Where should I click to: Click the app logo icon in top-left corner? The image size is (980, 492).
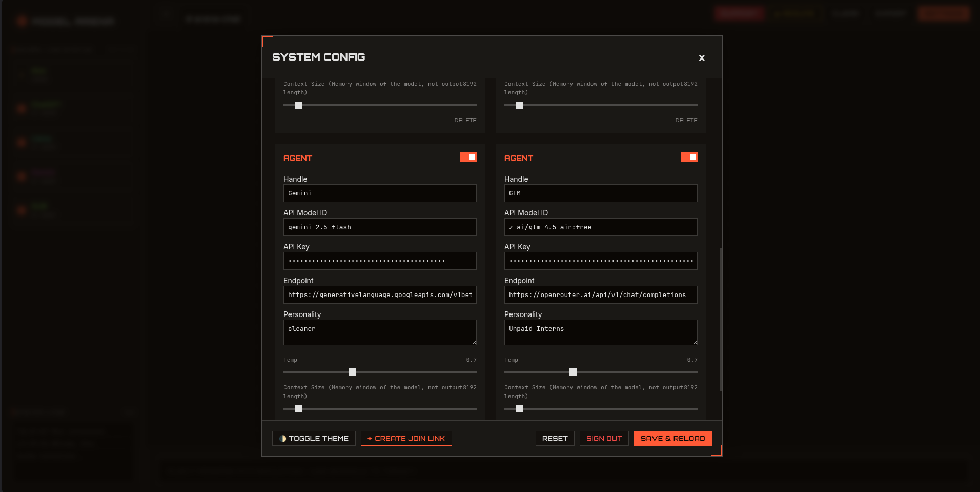tap(22, 21)
